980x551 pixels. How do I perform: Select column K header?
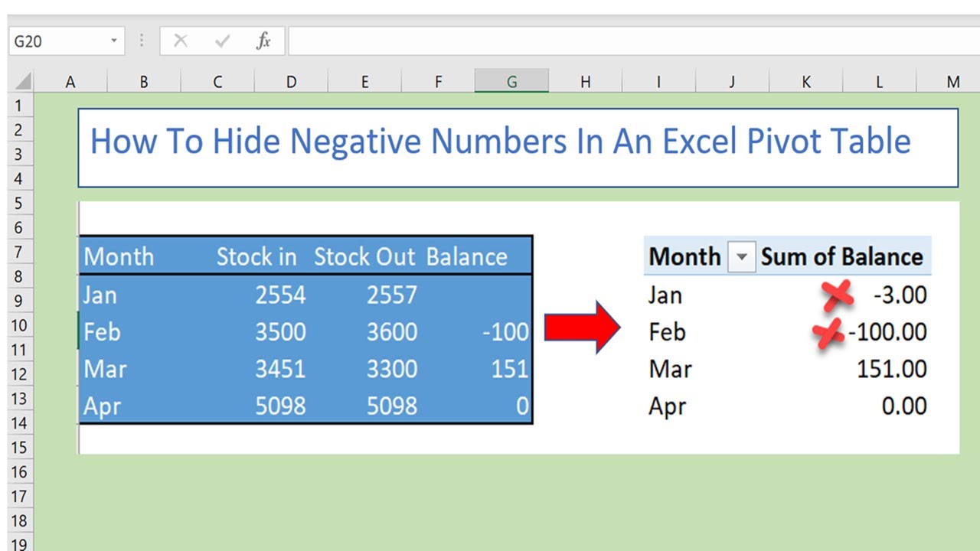[805, 81]
